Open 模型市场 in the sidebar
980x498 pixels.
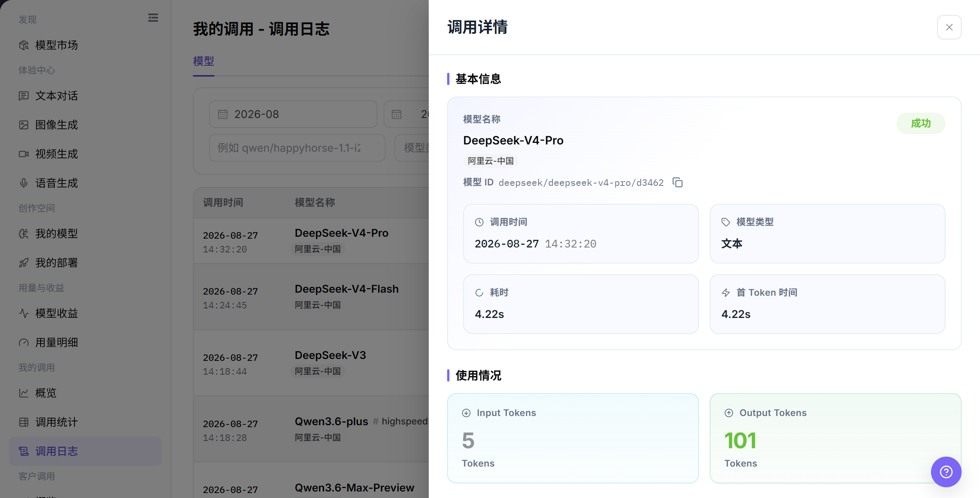tap(85, 45)
